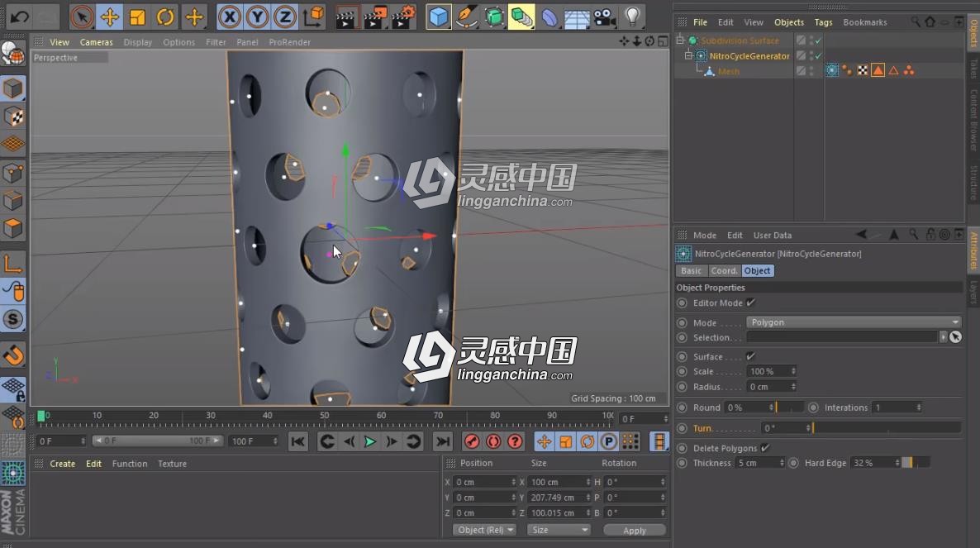Open the Objects menu in Object Manager
Viewport: 980px width, 548px height.
[789, 21]
